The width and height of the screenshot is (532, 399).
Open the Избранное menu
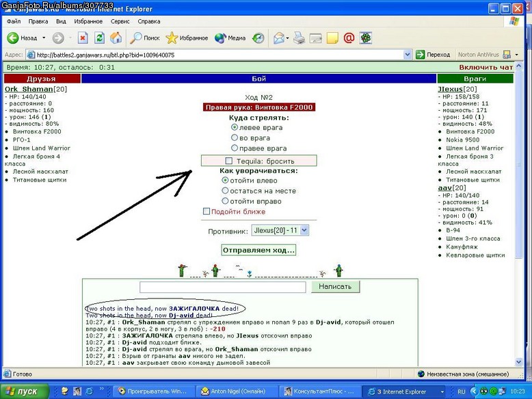click(88, 21)
